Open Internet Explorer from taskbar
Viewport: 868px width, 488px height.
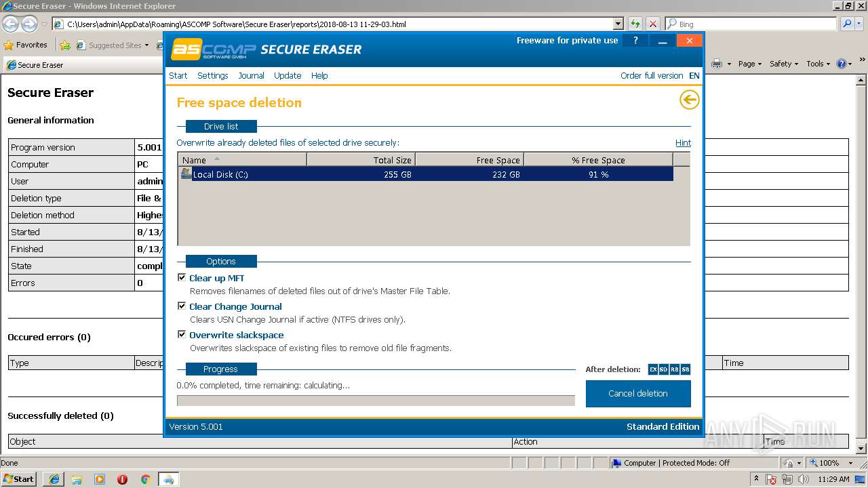point(54,479)
